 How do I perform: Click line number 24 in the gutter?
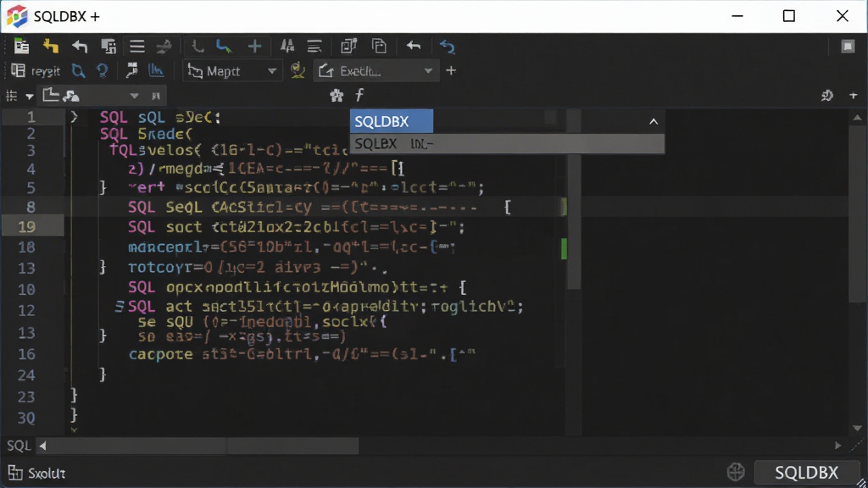[26, 375]
